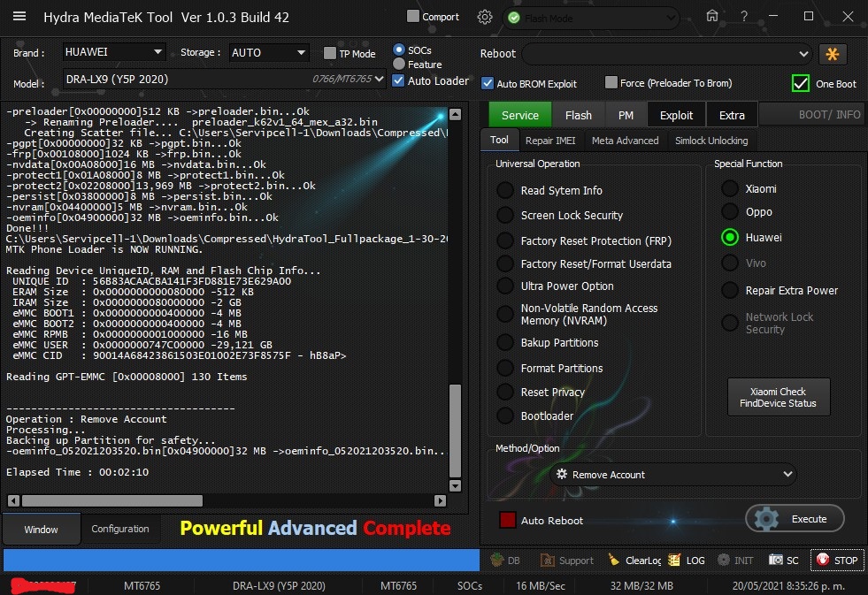Open the Flash Mode dropdown
This screenshot has width=868, height=595.
point(591,19)
